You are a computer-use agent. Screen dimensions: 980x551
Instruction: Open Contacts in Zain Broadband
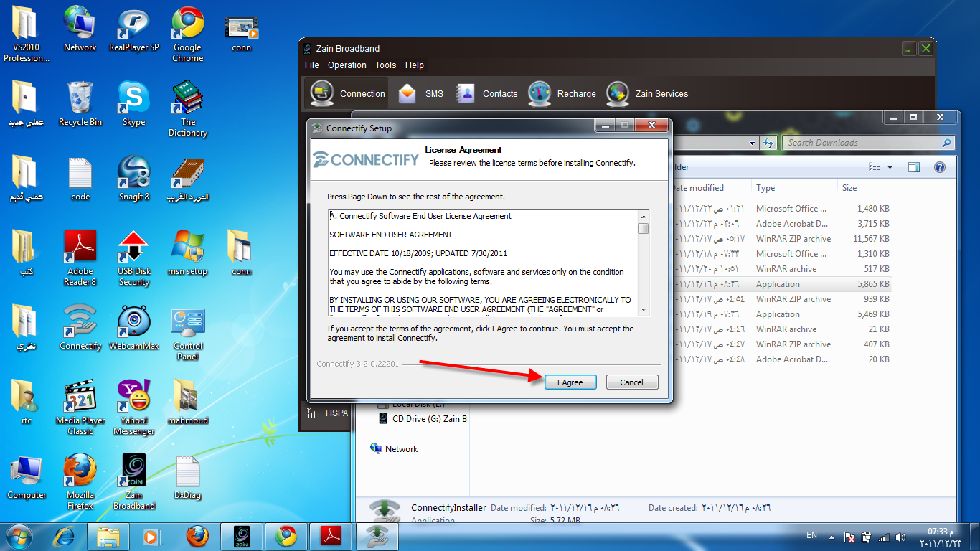pyautogui.click(x=486, y=93)
